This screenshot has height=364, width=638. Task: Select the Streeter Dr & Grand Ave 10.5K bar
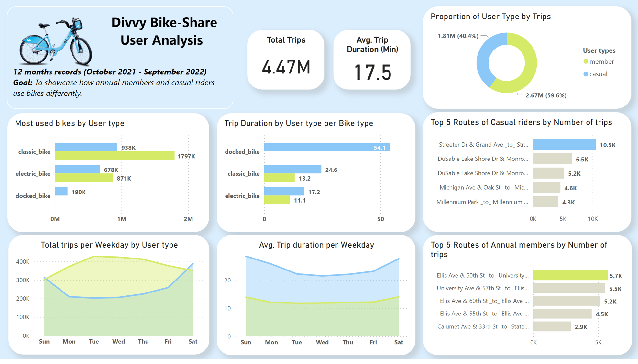564,145
